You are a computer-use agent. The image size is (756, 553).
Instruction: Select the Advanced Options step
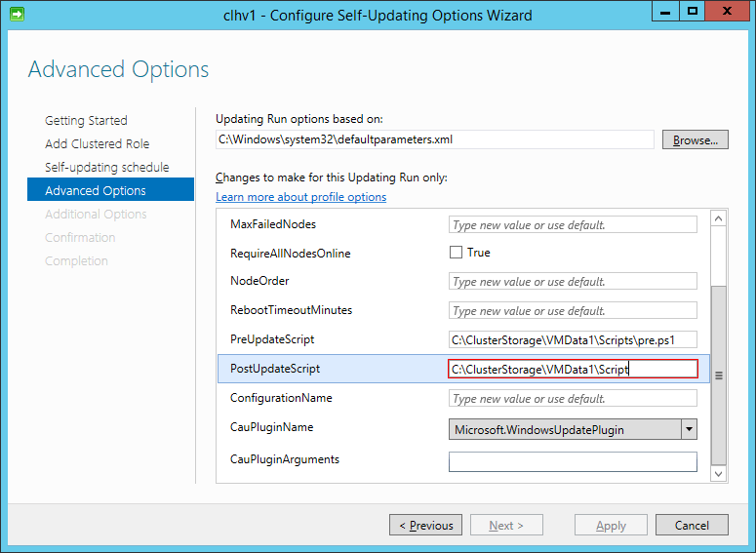click(x=110, y=190)
